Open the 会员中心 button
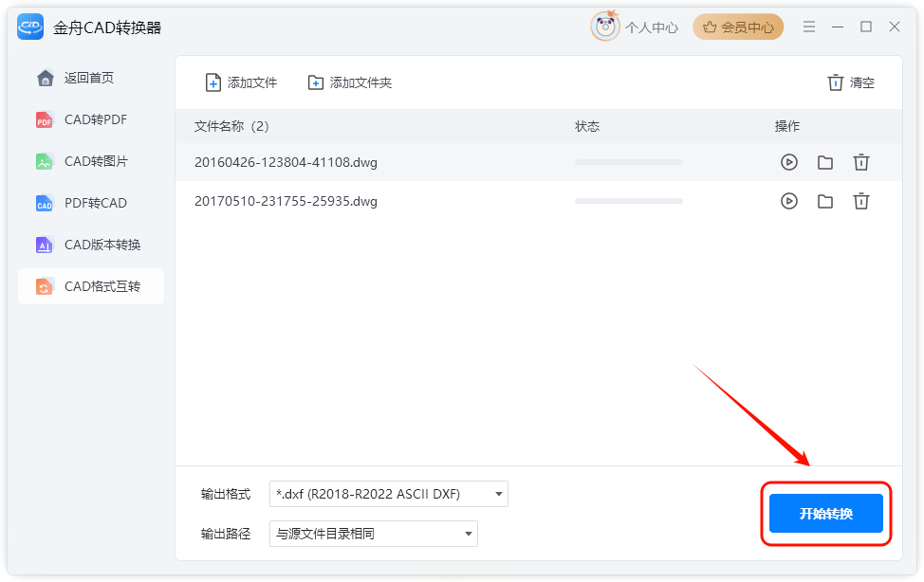The width and height of the screenshot is (924, 582). point(738,27)
